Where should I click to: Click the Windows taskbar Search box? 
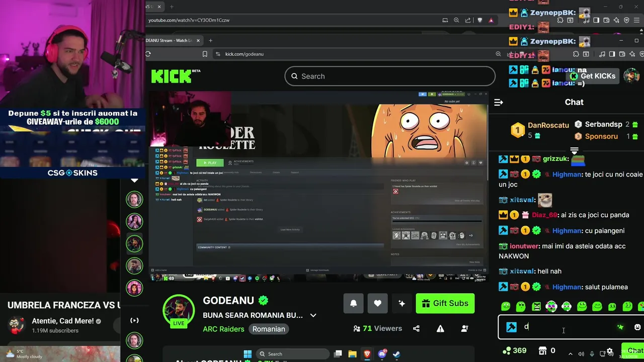[292, 354]
